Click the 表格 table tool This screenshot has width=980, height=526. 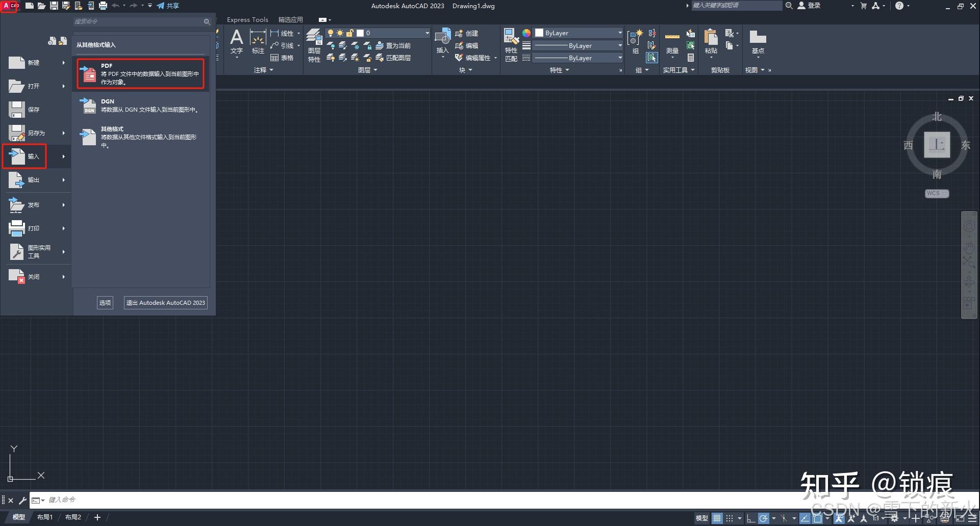pyautogui.click(x=282, y=58)
